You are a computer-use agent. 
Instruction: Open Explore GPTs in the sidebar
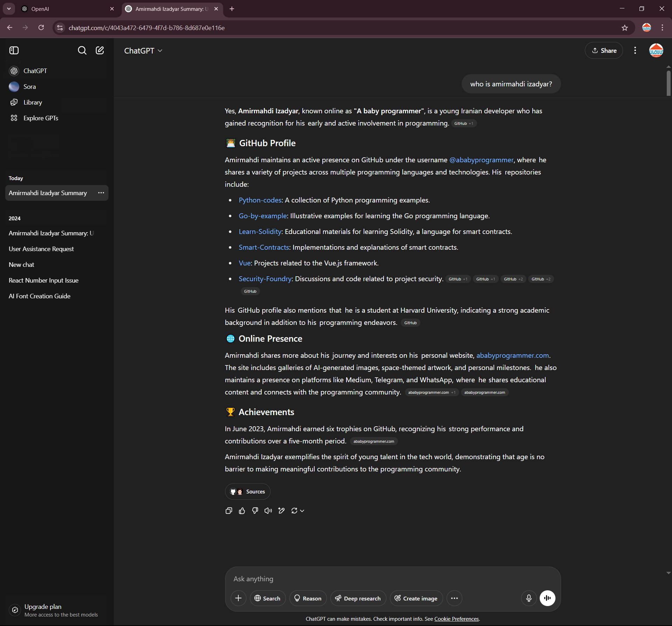[57, 118]
